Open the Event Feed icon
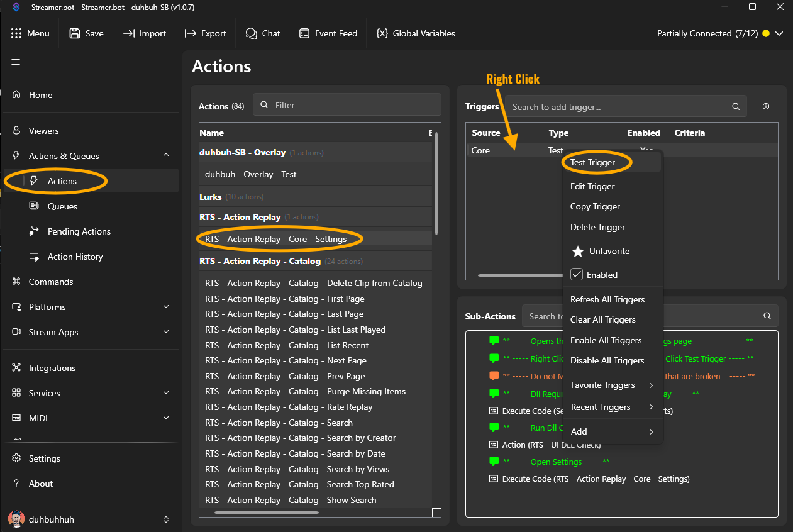The width and height of the screenshot is (793, 532). pos(304,33)
